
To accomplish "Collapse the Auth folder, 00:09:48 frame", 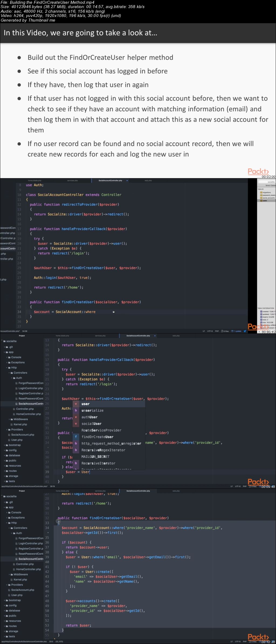I will pyautogui.click(x=12, y=378).
